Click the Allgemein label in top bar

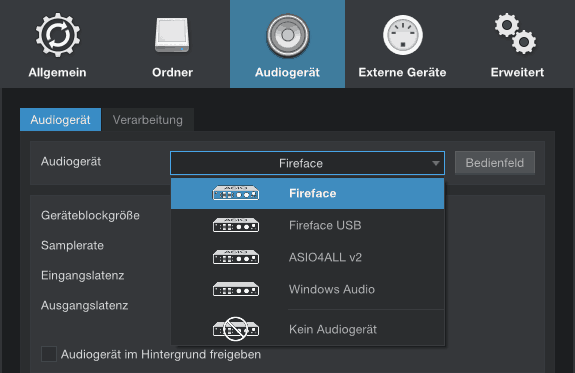58,72
